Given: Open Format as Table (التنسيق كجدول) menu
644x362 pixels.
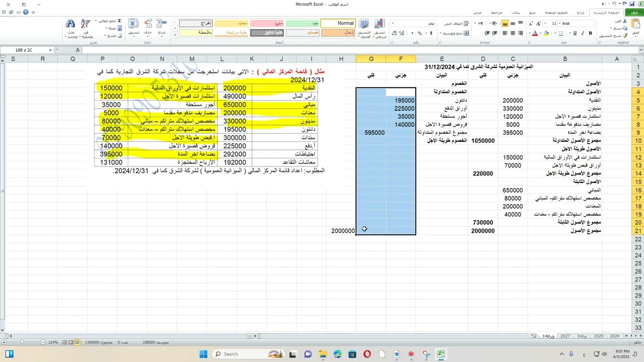Looking at the screenshot, I should 364,28.
